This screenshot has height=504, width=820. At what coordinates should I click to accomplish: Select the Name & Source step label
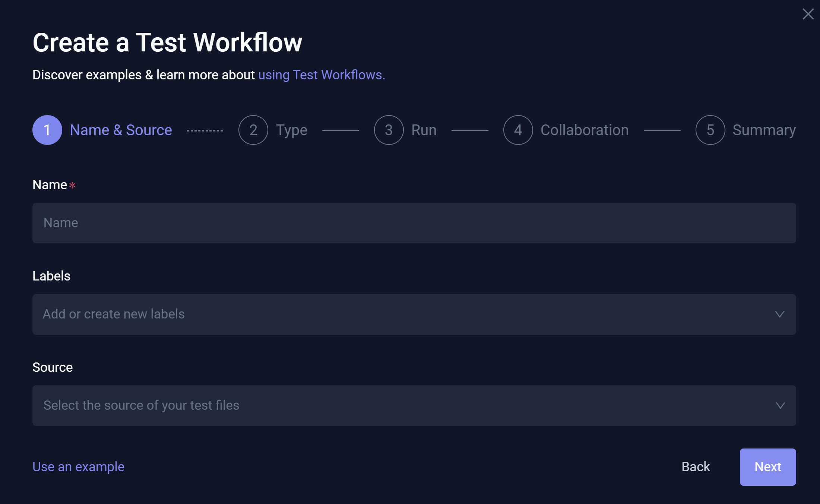[x=121, y=130]
